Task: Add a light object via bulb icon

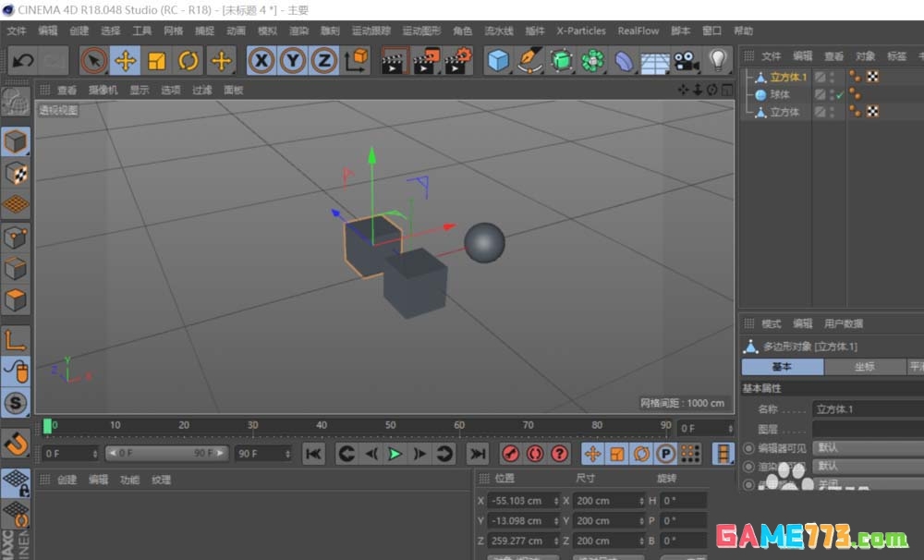Action: [718, 62]
